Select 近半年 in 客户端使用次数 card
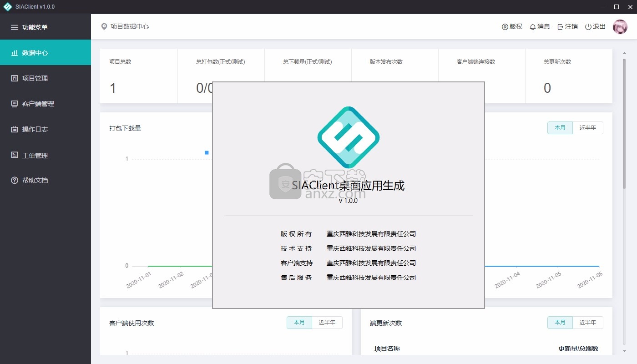Image resolution: width=637 pixels, height=364 pixels. (x=327, y=323)
